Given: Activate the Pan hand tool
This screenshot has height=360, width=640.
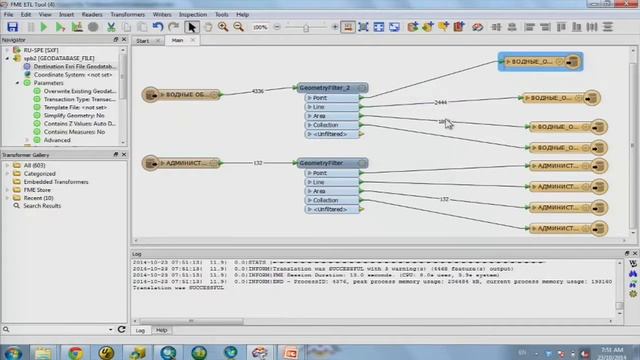Looking at the screenshot, I should click(208, 27).
